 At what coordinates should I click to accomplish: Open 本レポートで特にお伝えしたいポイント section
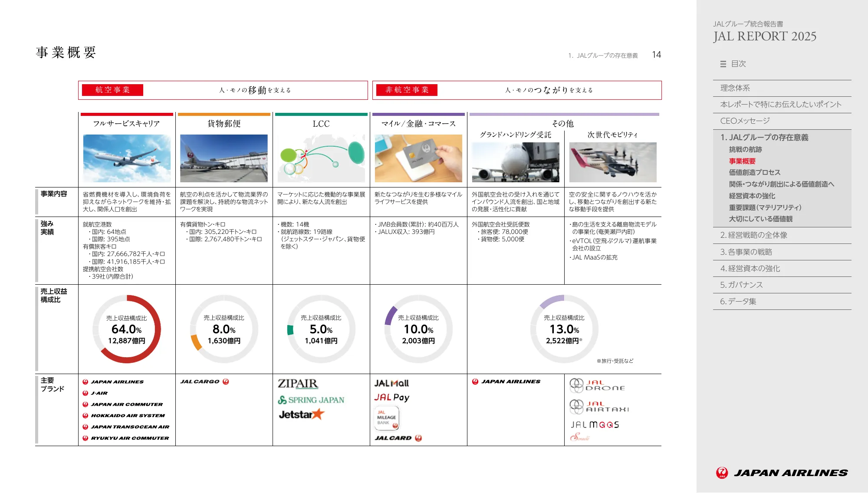782,105
